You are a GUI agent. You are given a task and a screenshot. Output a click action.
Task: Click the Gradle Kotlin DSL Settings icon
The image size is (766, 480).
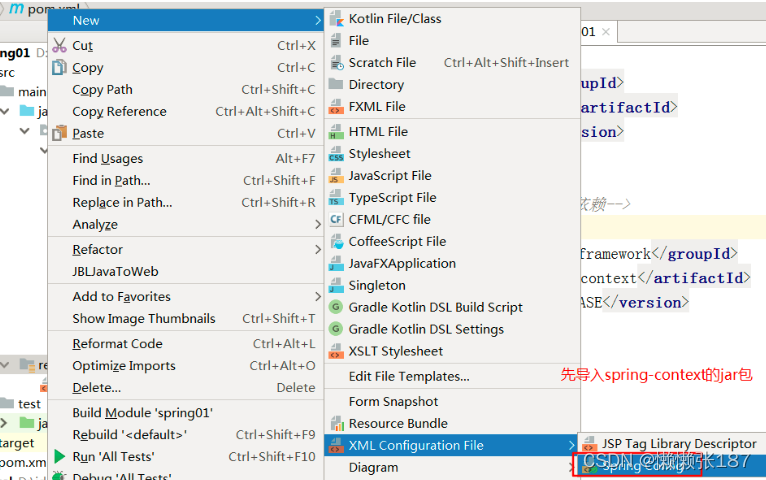[x=336, y=329]
